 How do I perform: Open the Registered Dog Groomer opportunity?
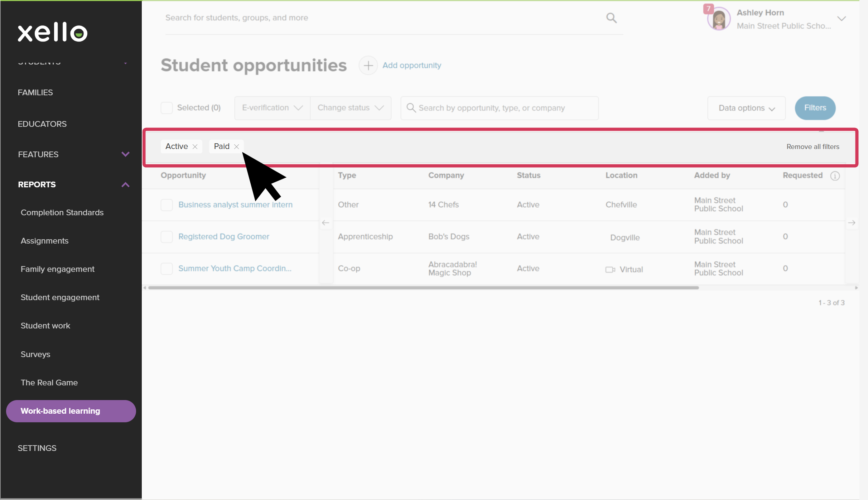click(x=224, y=237)
